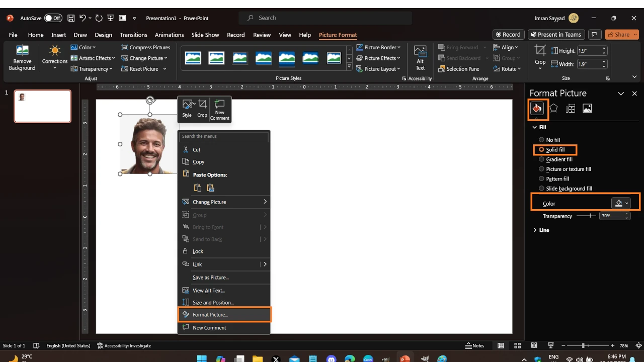
Task: Click the Record button
Action: coord(508,35)
